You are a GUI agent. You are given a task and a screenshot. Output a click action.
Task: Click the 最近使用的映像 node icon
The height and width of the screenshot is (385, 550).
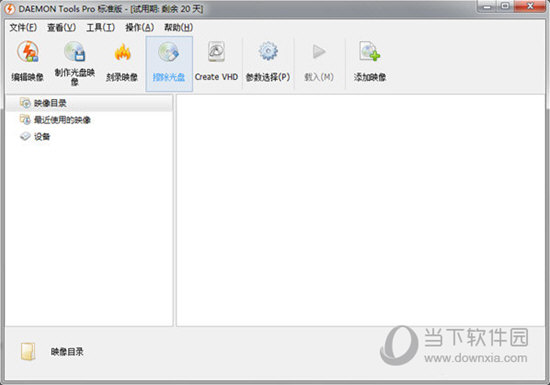[x=25, y=120]
